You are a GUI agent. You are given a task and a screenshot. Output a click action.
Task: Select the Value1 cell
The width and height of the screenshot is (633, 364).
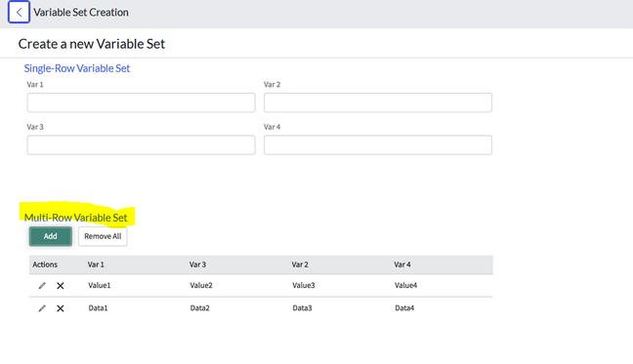point(100,285)
